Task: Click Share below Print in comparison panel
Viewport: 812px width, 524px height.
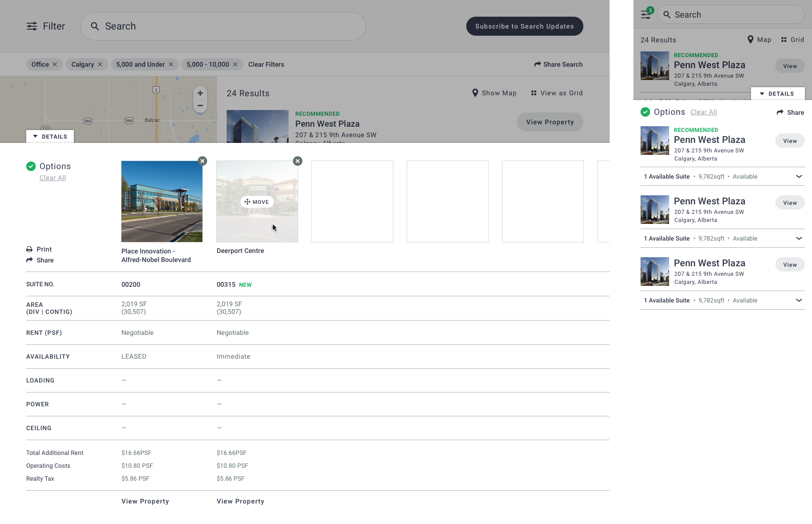Action: tap(40, 260)
